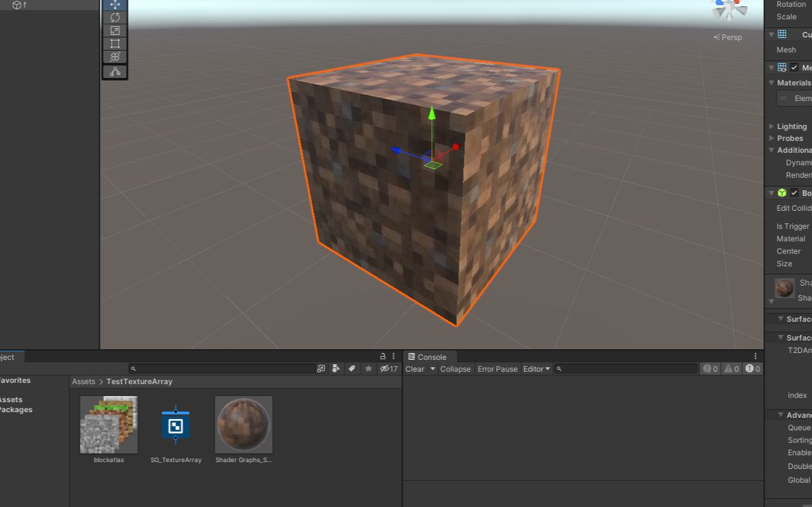Screen dimensions: 812x507
Task: Select the Scale tool
Action: [115, 30]
